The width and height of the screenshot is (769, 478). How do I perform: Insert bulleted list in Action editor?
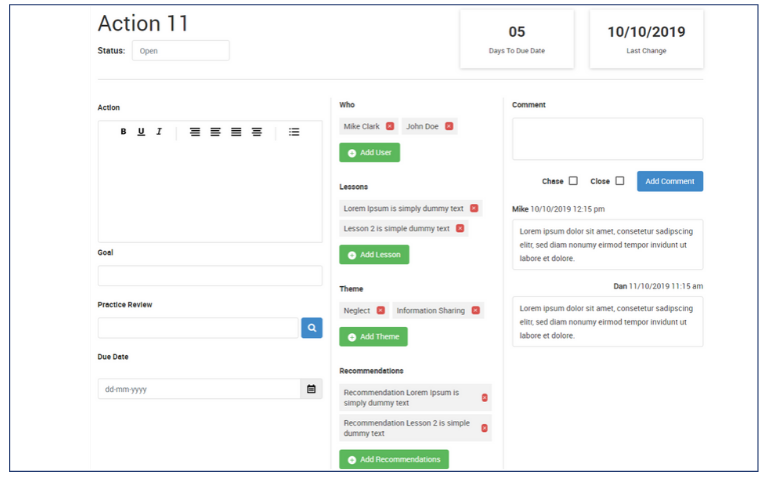pyautogui.click(x=294, y=132)
